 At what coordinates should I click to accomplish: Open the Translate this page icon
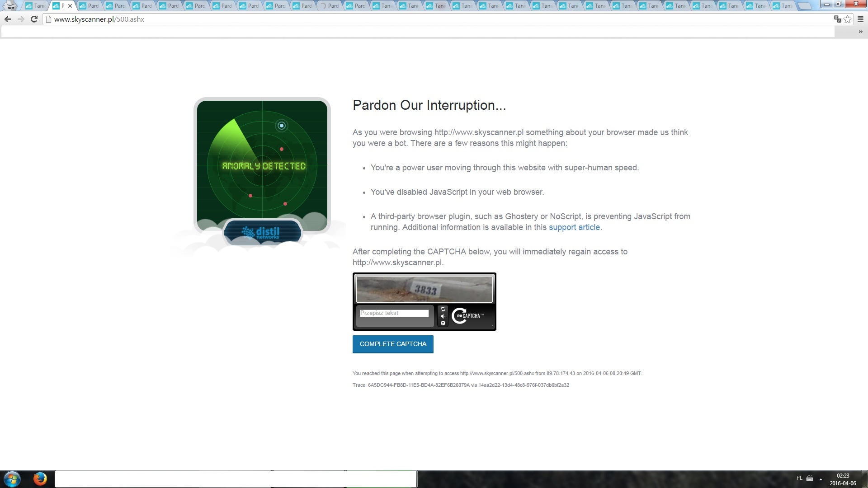(837, 19)
